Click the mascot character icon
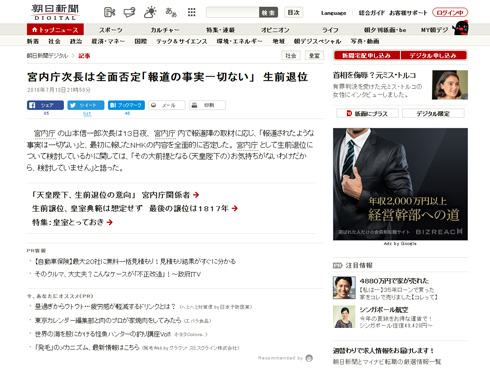The height and width of the screenshot is (368, 490). [x=461, y=28]
